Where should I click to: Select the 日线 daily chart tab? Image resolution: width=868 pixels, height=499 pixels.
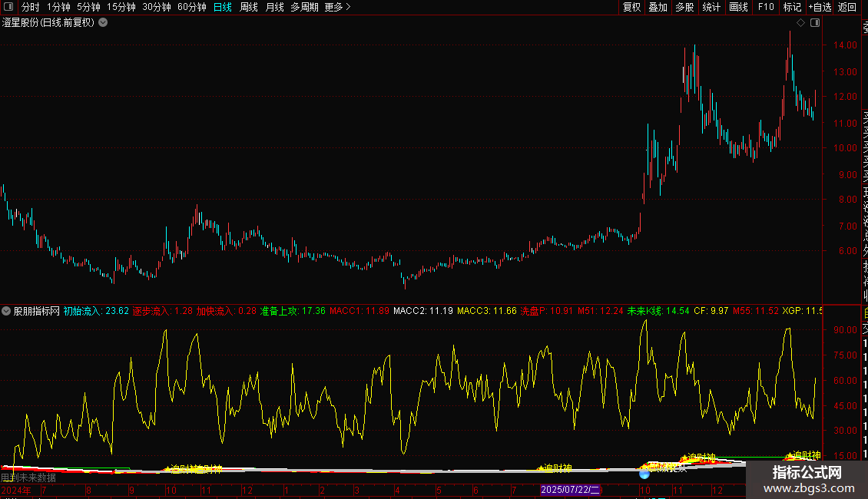[223, 7]
